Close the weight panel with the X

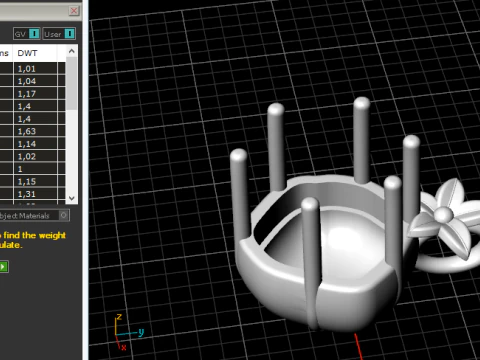tap(74, 11)
